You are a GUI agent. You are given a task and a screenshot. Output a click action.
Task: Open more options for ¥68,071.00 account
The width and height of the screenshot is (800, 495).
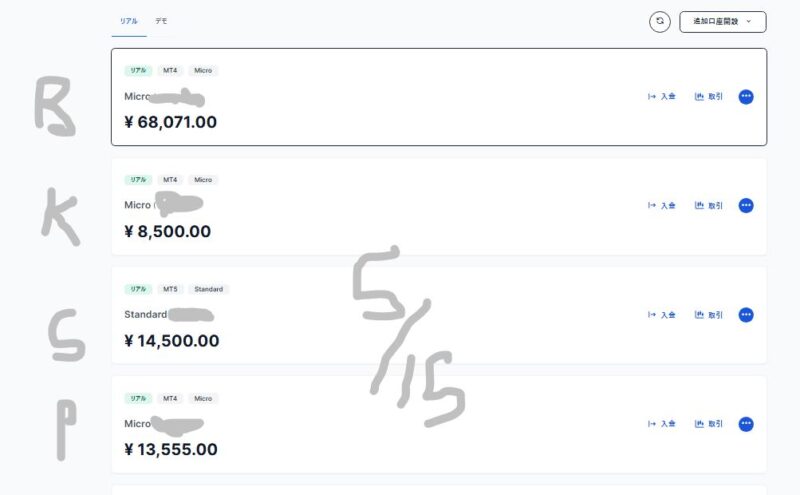[746, 96]
